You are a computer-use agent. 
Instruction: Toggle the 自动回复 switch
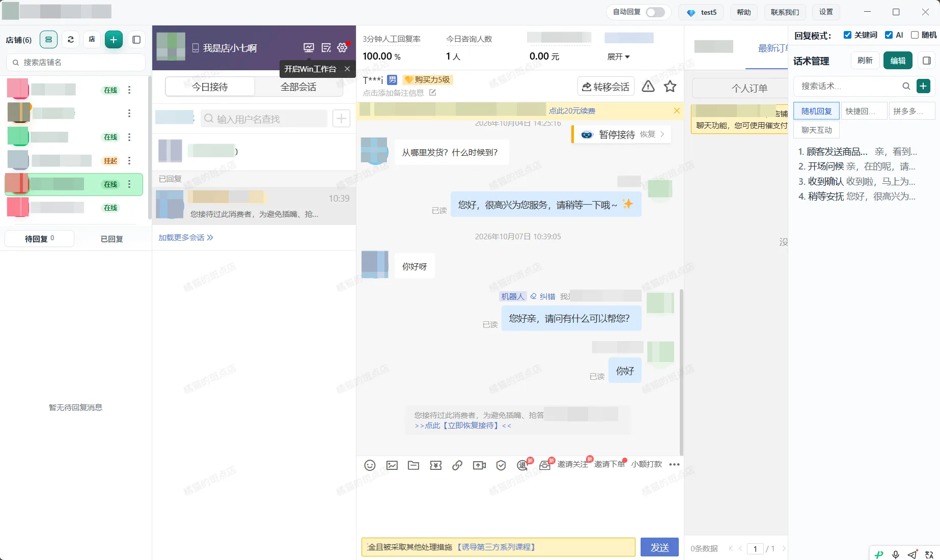coord(655,12)
